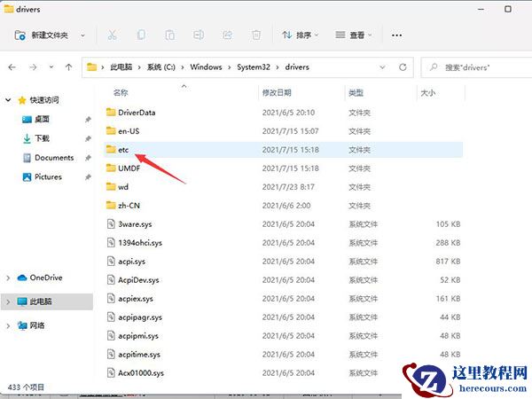532x399 pixels.
Task: Select the wd folder icon
Action: tap(111, 186)
